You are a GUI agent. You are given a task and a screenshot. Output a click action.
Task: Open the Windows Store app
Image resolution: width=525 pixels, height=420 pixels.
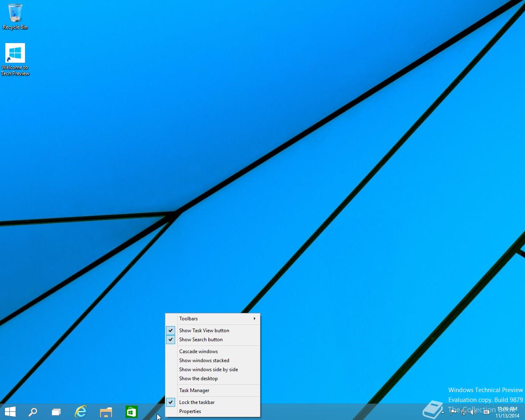tap(131, 412)
